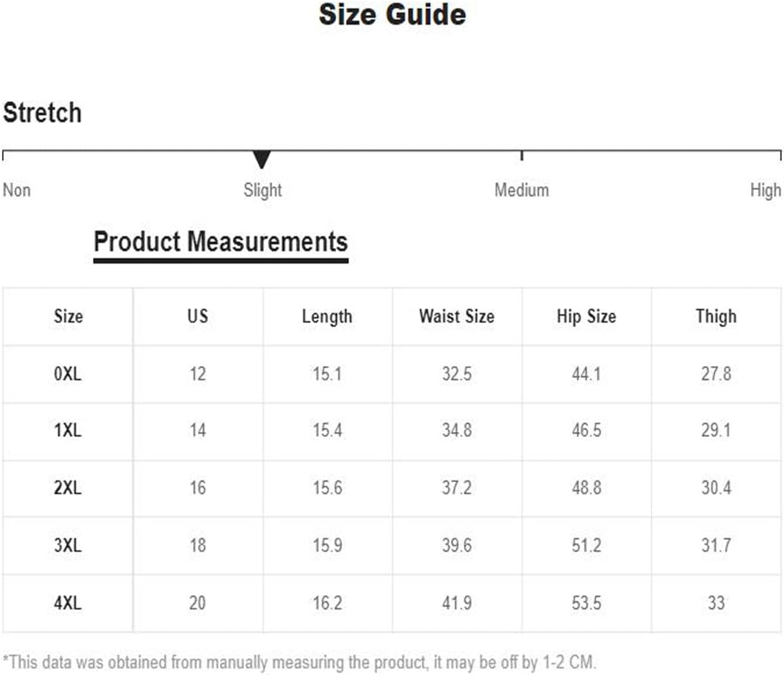
Task: Click the High stretch label
Action: pyautogui.click(x=766, y=190)
